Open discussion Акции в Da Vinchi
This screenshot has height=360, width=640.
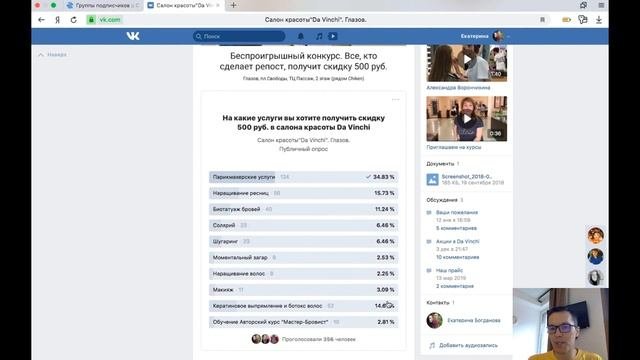pyautogui.click(x=458, y=242)
